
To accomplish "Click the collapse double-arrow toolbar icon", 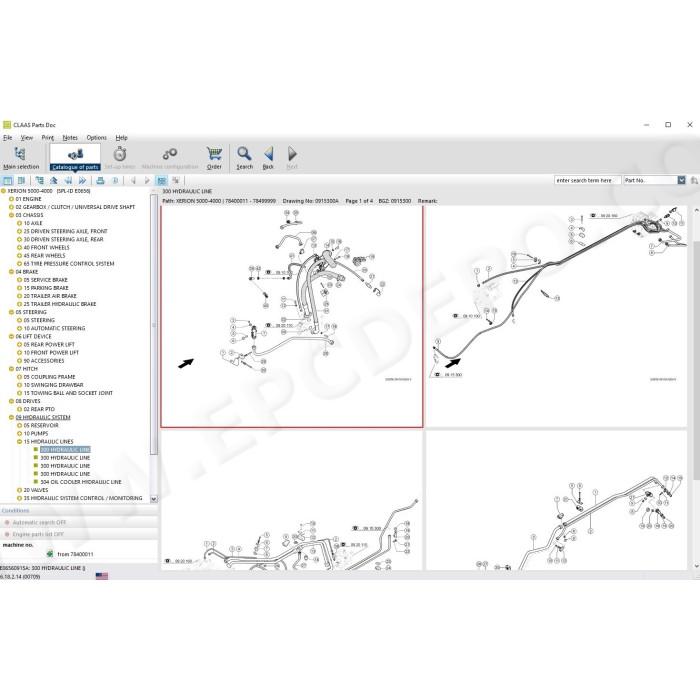I will coord(68,181).
